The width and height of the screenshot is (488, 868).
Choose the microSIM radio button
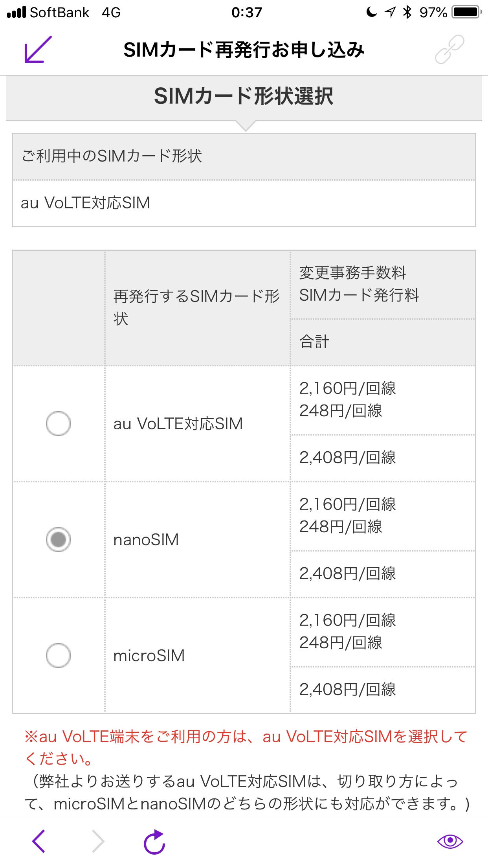[58, 655]
